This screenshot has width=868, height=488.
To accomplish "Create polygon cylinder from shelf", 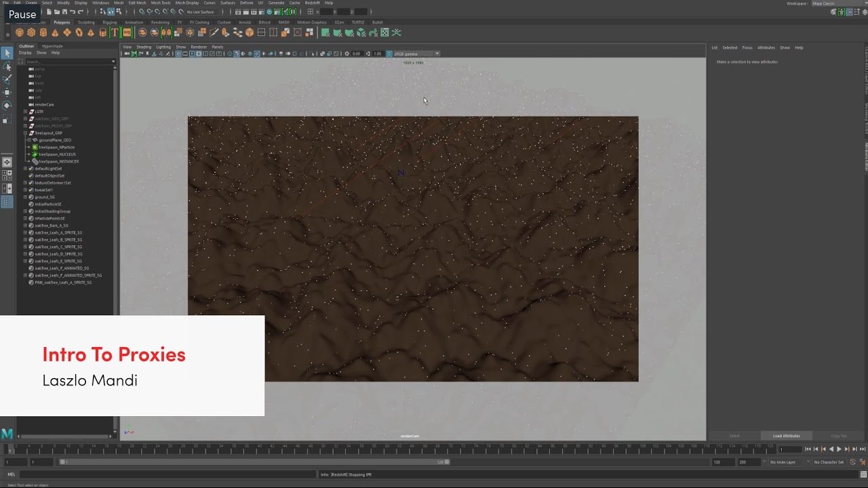I will point(43,33).
